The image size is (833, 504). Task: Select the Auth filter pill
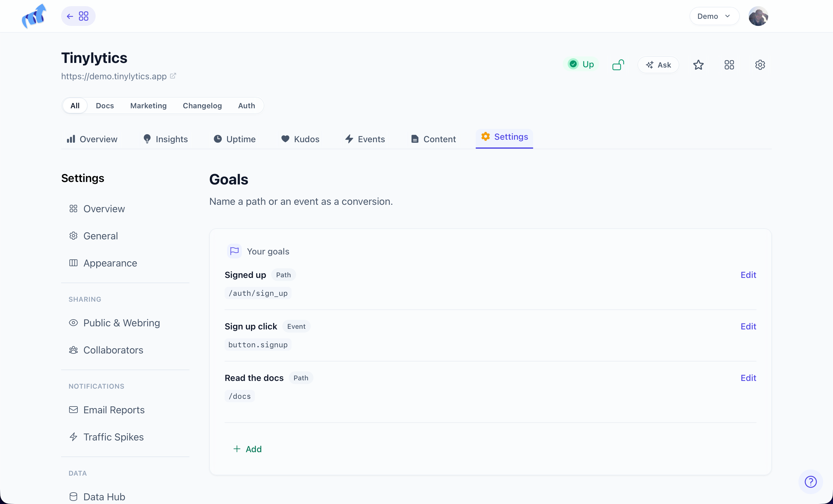pos(247,105)
